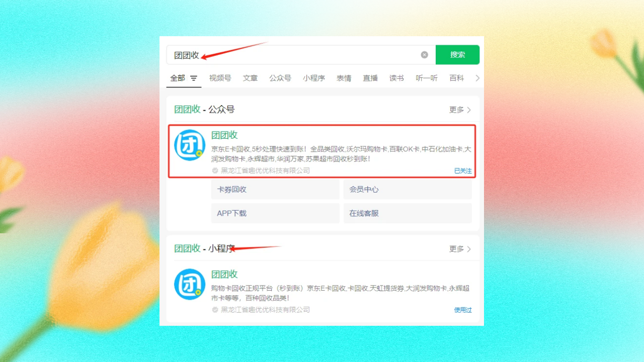The height and width of the screenshot is (362, 644).
Task: Show more tabs with the right arrow
Action: (477, 78)
